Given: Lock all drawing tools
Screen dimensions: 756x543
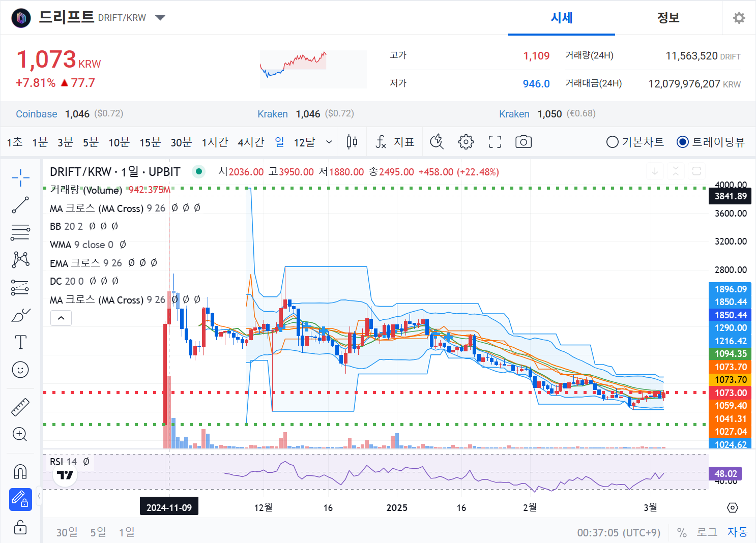Looking at the screenshot, I should (20, 527).
